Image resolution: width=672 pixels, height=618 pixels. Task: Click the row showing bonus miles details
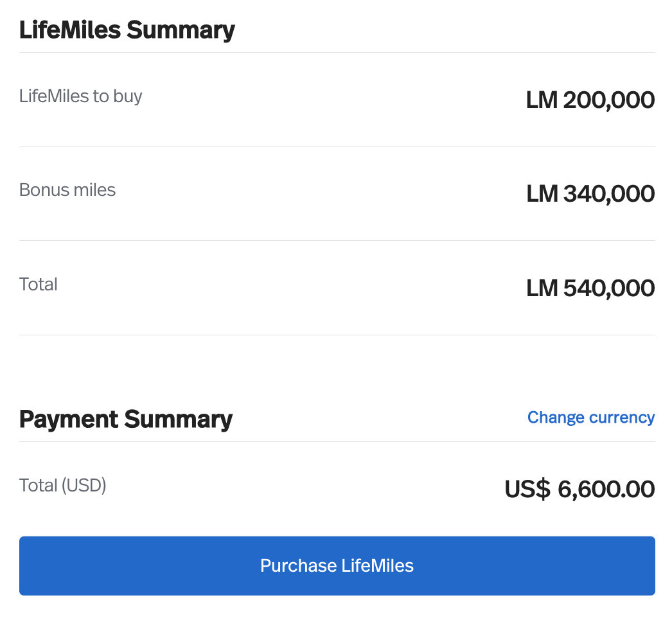[x=337, y=193]
